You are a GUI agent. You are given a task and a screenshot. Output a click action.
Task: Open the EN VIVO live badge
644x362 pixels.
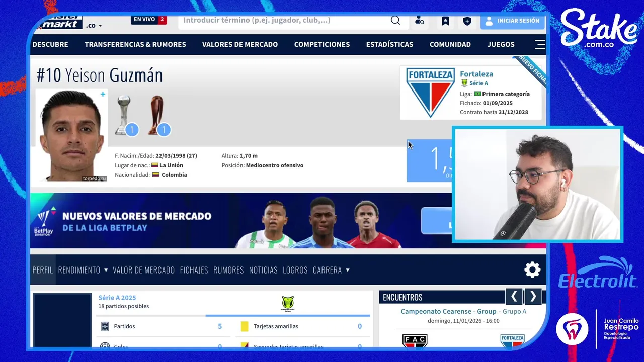(149, 20)
